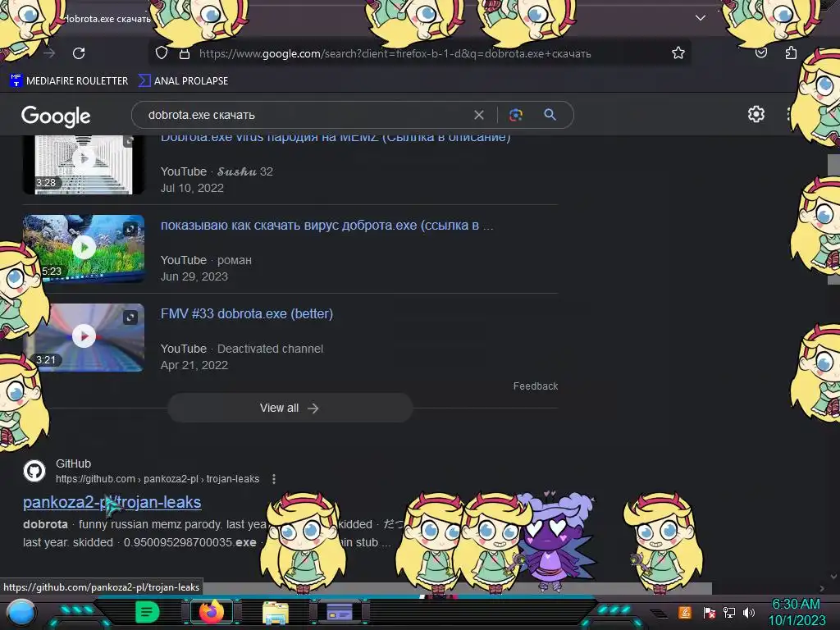Open the pankoza2-pl/trojan-leaks result

[112, 502]
